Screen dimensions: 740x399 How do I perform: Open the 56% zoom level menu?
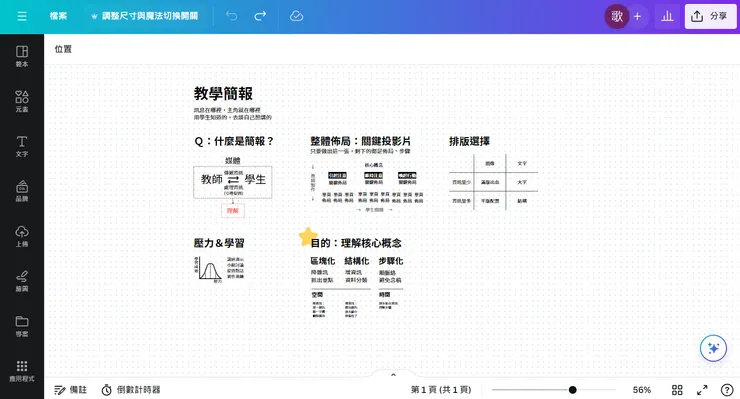click(642, 390)
